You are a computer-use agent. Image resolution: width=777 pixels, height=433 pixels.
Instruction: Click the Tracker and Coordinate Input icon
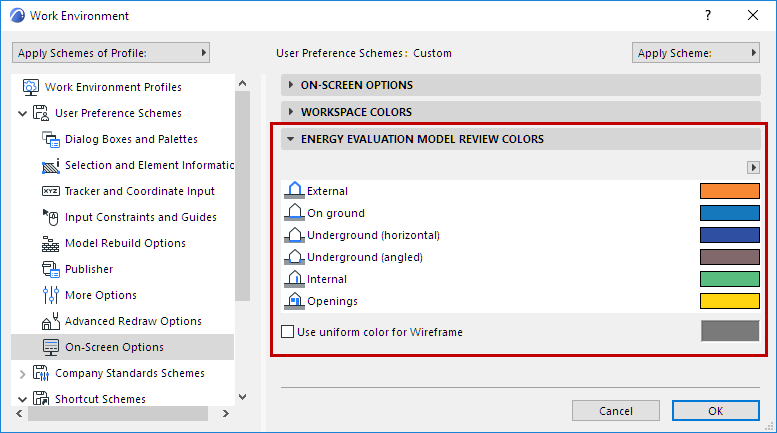pyautogui.click(x=51, y=191)
